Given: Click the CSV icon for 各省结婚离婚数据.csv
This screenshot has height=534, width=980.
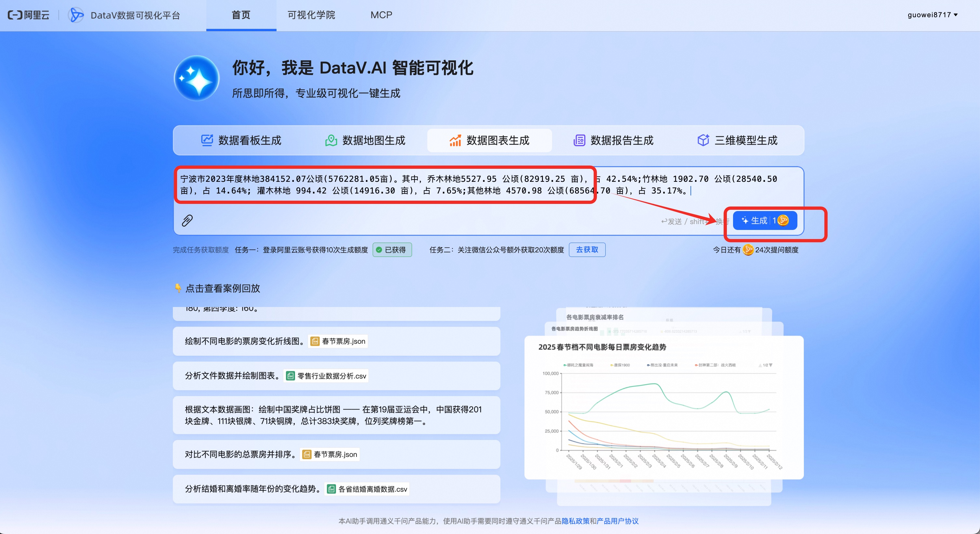Looking at the screenshot, I should coord(331,489).
